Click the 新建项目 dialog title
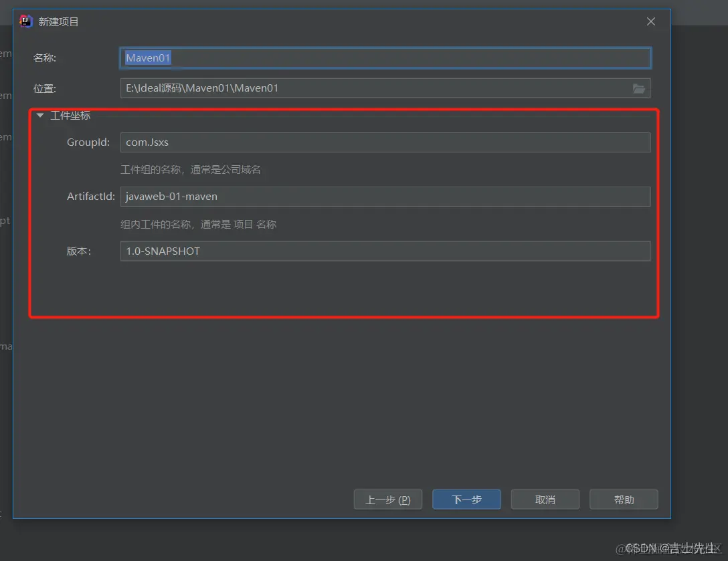728x561 pixels. (58, 22)
